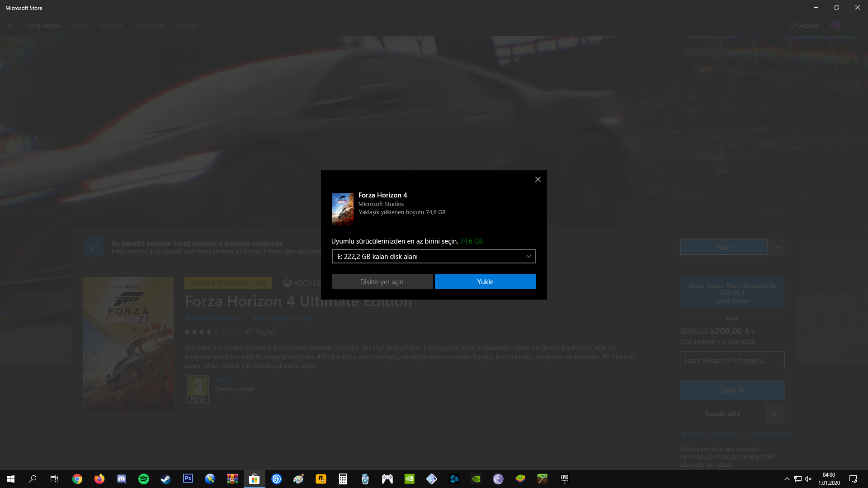Join Xbox Game Pass Ultimate with Şimdi katılın
This screenshot has width=868, height=488.
(732, 293)
